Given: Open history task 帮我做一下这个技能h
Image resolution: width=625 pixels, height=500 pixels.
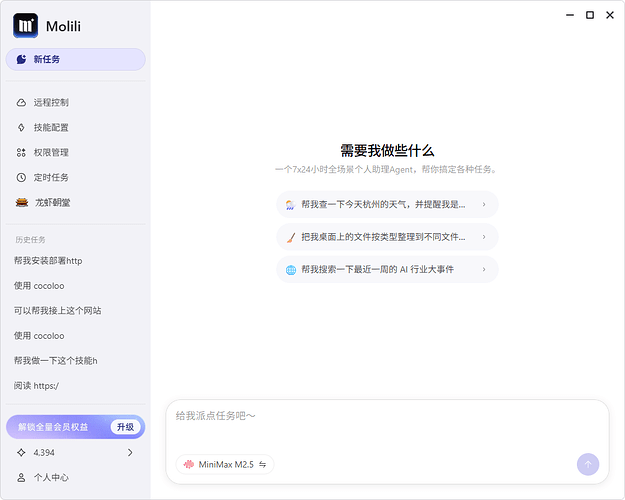Looking at the screenshot, I should 55,361.
